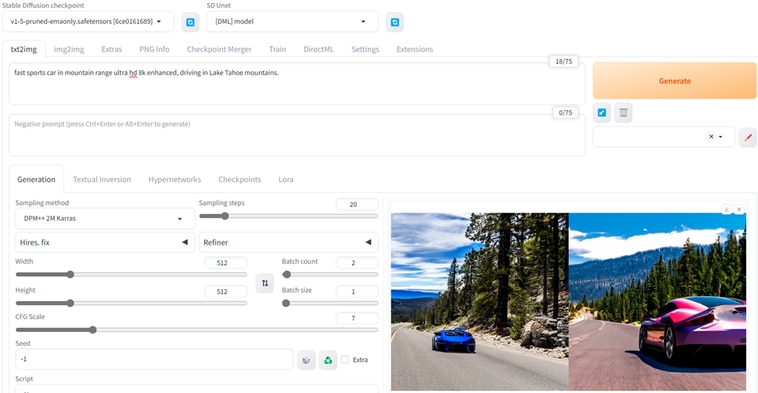This screenshot has height=393, width=758.
Task: Download image with gallery download icon
Action: point(726,209)
